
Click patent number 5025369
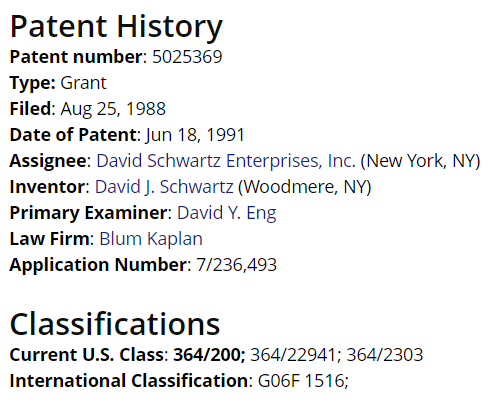(x=187, y=57)
